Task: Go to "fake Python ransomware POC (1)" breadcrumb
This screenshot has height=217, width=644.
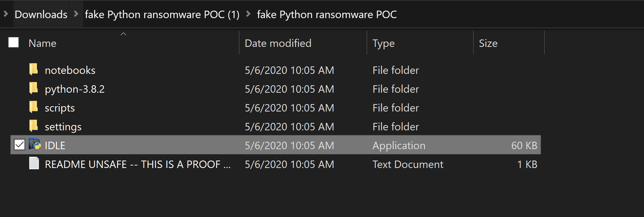Action: pos(162,15)
